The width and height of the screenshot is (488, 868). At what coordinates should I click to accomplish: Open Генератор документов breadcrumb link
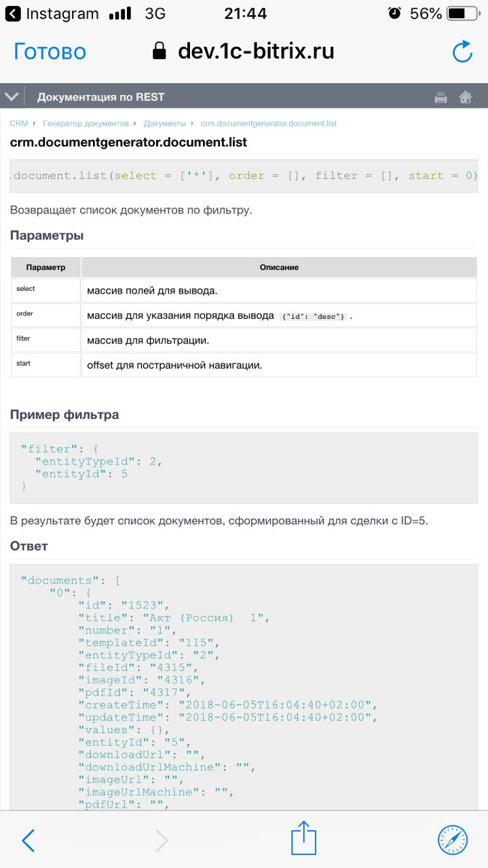(86, 123)
